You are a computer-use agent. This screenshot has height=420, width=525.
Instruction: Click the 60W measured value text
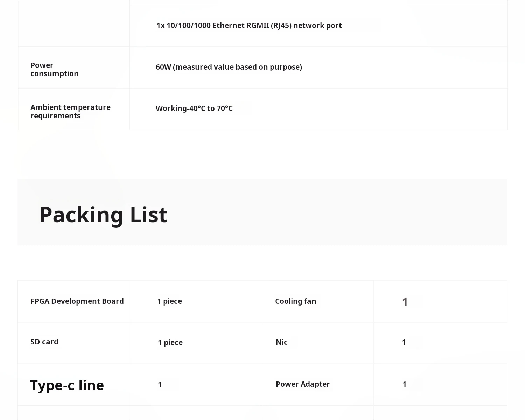pos(229,67)
